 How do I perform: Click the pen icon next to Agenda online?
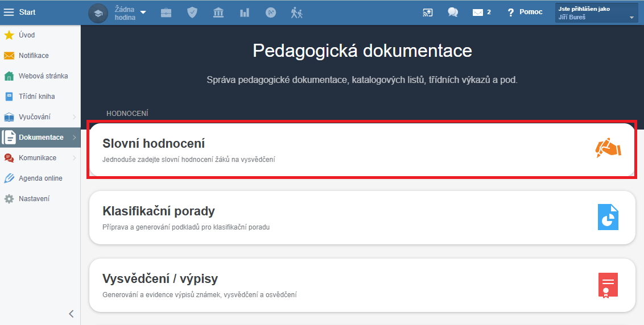pos(9,178)
